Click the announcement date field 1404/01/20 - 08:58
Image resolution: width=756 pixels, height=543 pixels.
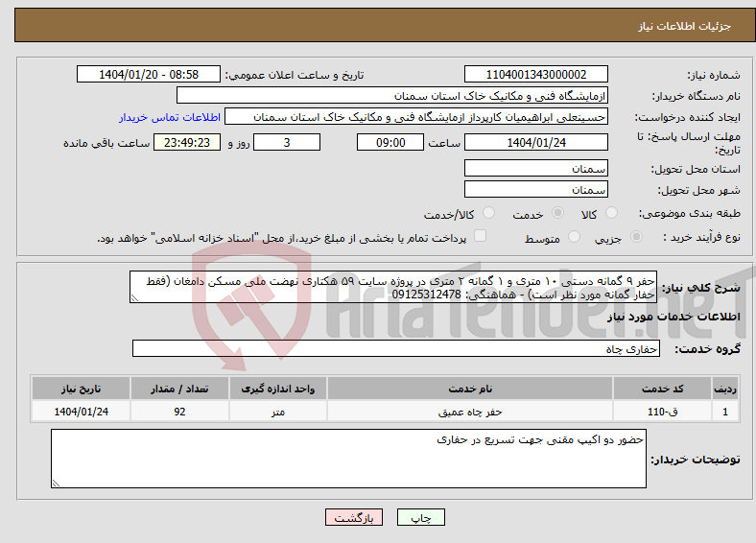pyautogui.click(x=149, y=74)
